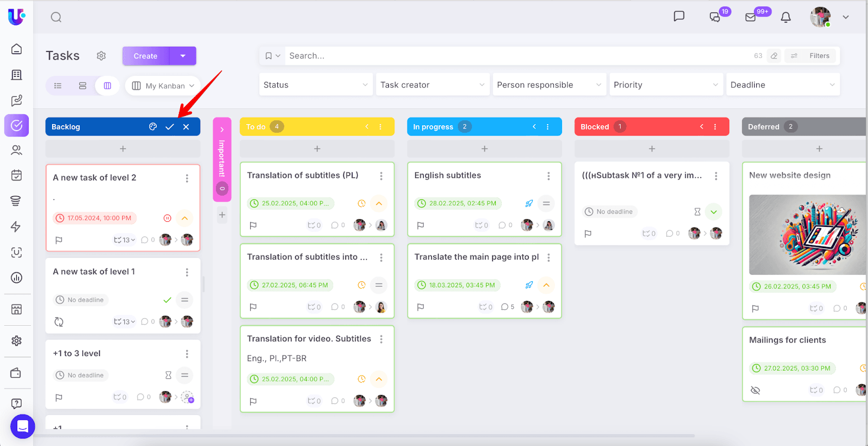Expand the 13 subtasks on A new task of level 1
The image size is (868, 446).
(x=124, y=322)
